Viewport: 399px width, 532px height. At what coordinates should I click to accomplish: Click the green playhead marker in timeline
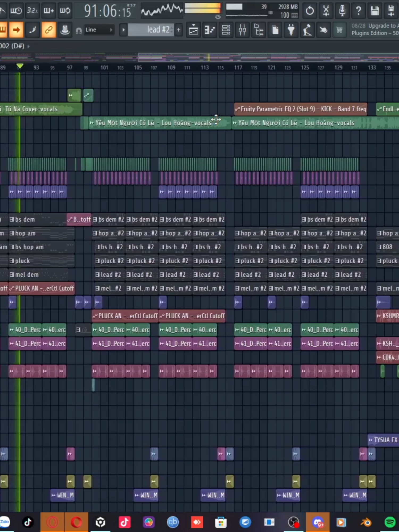(x=19, y=66)
